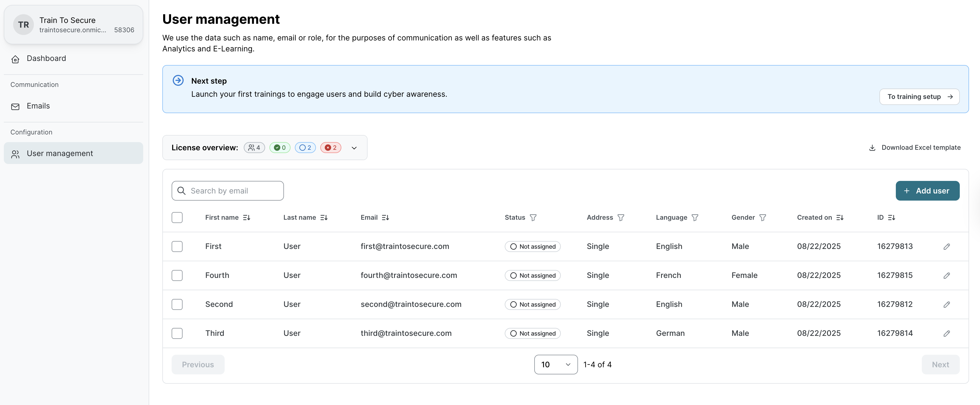
Task: Click To training setup button
Action: [919, 96]
